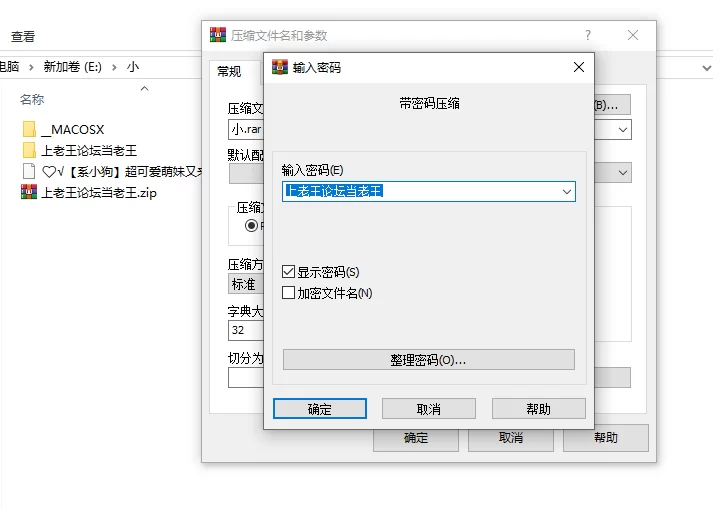
Task: Select the archive format radio button
Action: 251,226
